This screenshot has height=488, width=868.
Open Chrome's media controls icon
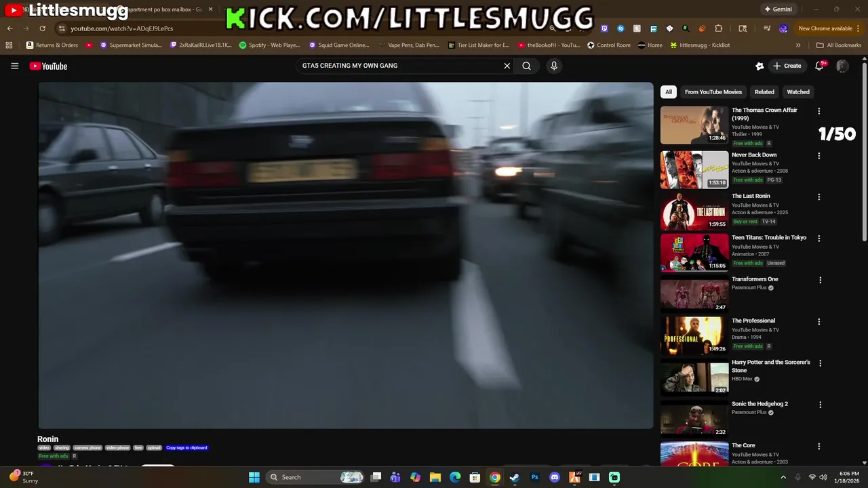[767, 28]
